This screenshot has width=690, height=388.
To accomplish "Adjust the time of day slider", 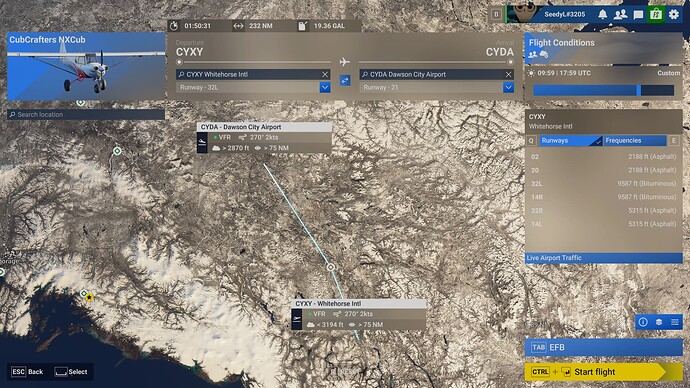I will 603,90.
